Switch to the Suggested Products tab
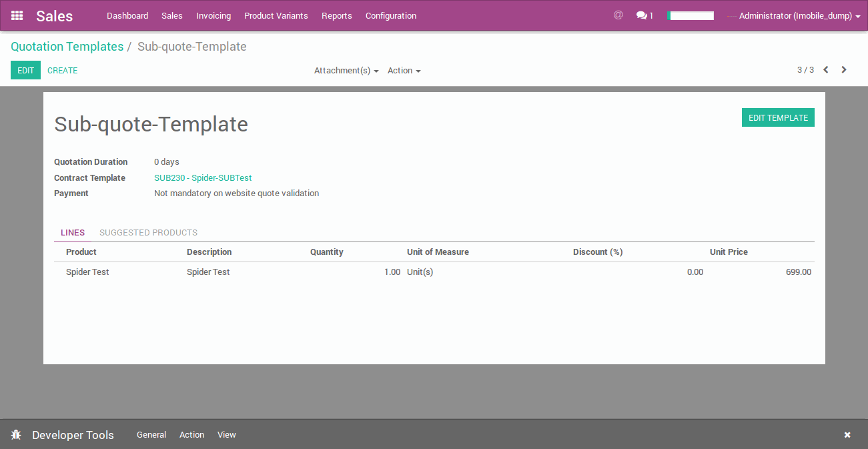The width and height of the screenshot is (868, 449). click(148, 233)
